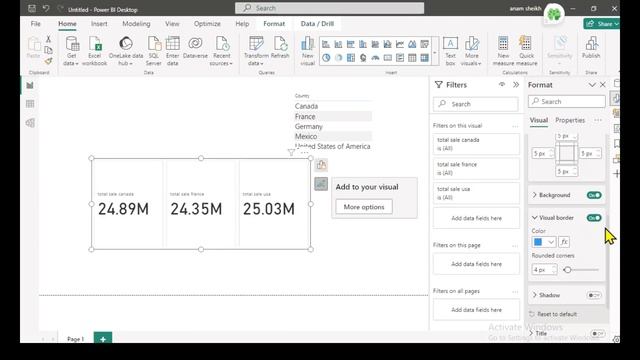Open conditional formatting fx for border color
This screenshot has width=640, height=360.
pyautogui.click(x=564, y=242)
